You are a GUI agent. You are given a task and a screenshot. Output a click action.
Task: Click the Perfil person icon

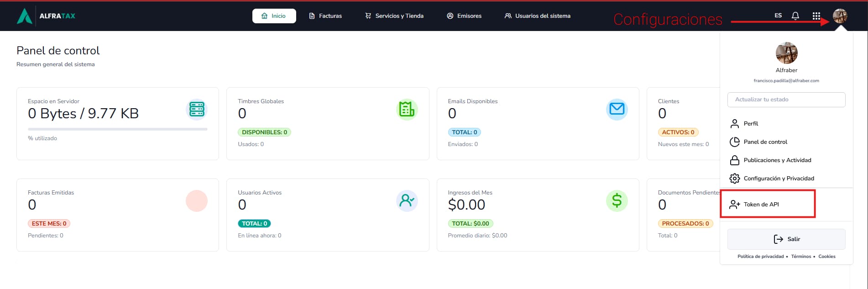pos(734,124)
